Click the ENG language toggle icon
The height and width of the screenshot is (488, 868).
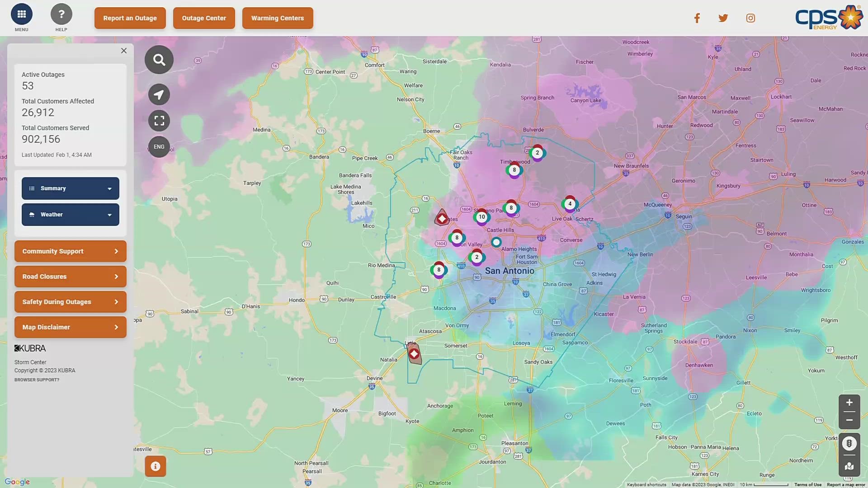159,146
